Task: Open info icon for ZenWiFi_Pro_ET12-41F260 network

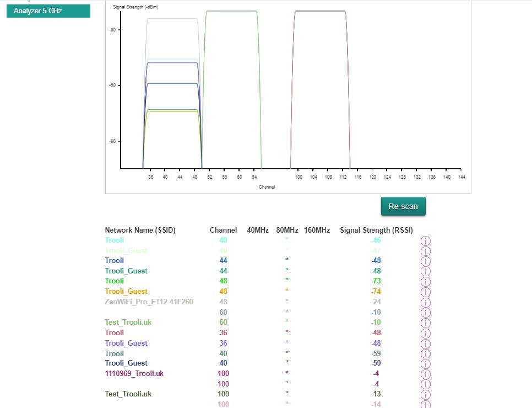Action: [425, 302]
